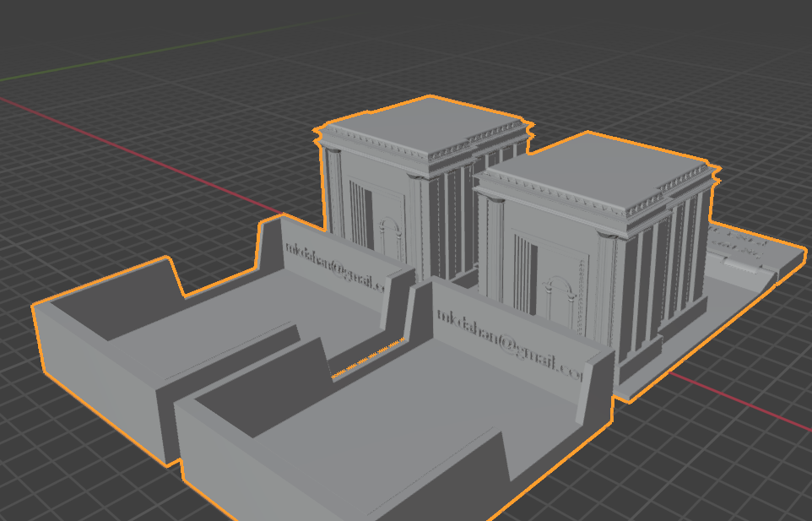Click the arched doorway of the left temple
Screen dimensions: 812x521
(x=391, y=236)
